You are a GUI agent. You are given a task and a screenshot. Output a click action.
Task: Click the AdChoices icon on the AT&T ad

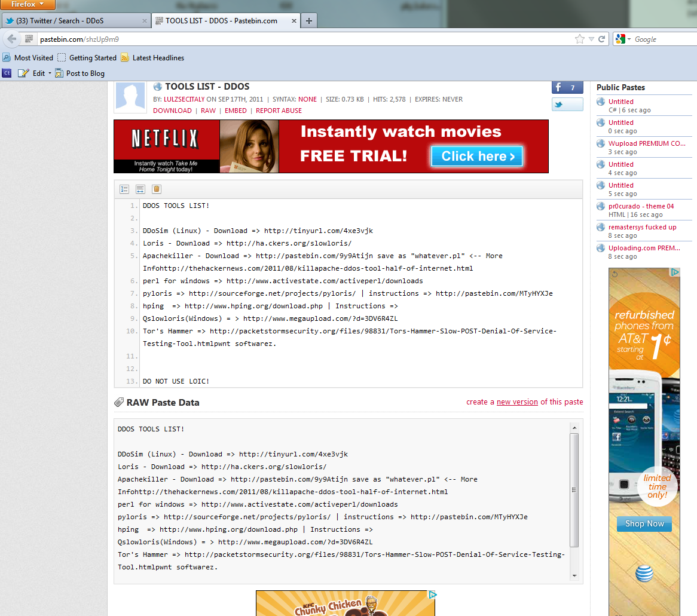[675, 272]
